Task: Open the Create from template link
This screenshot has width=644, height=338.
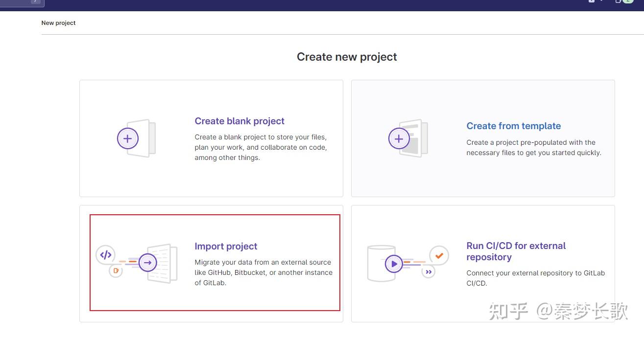Action: pyautogui.click(x=513, y=126)
